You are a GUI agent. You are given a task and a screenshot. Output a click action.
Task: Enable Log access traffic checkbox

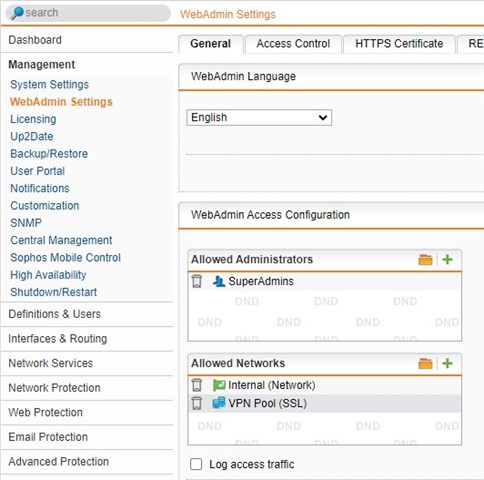(196, 464)
